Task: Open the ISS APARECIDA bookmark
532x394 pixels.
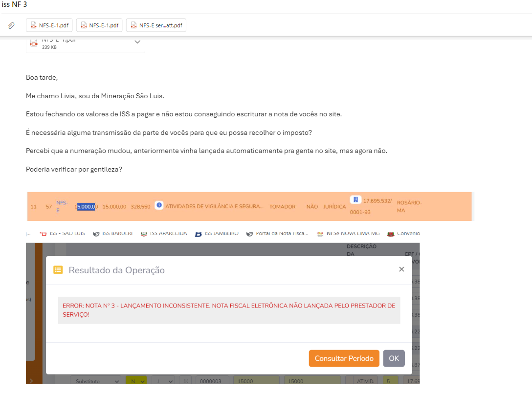Action: [164, 233]
